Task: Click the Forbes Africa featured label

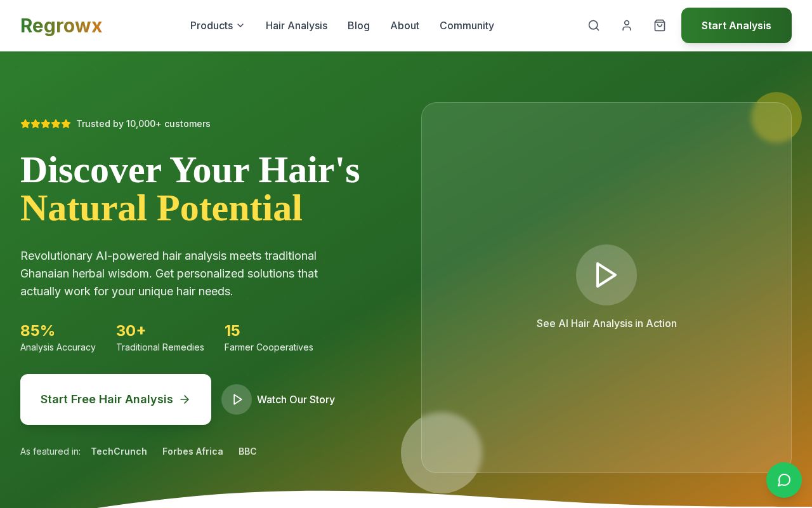Action: 193,451
